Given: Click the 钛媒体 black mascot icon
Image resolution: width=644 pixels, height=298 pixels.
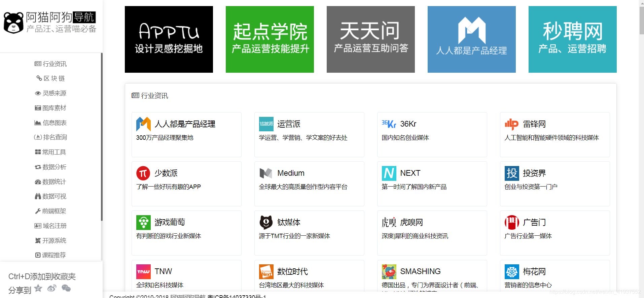Looking at the screenshot, I should pos(266,223).
